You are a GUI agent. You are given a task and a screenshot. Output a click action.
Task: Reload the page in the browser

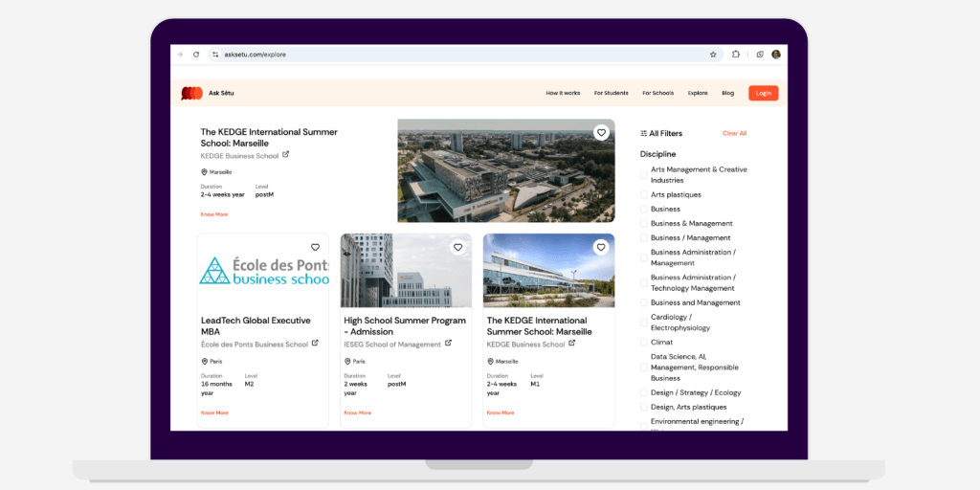pyautogui.click(x=196, y=55)
